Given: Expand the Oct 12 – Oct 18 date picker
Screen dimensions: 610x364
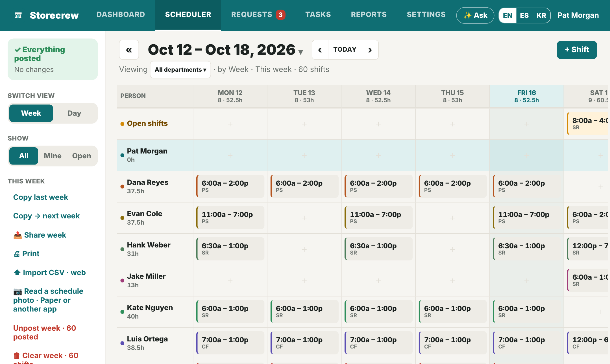Looking at the screenshot, I should click(226, 50).
